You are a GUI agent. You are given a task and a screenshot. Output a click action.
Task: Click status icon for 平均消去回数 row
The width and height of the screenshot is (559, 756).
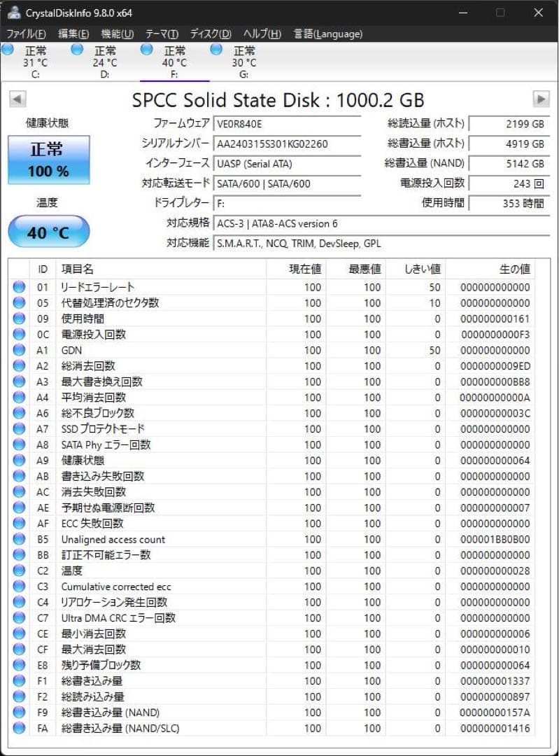click(20, 398)
